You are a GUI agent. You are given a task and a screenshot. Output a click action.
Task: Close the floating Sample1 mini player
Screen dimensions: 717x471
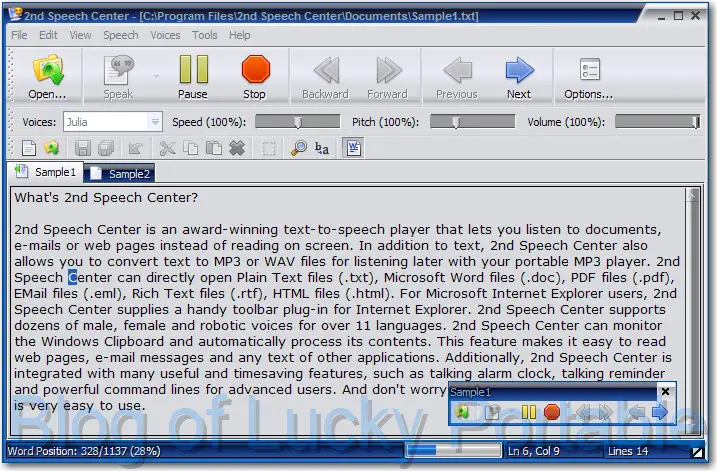click(666, 391)
